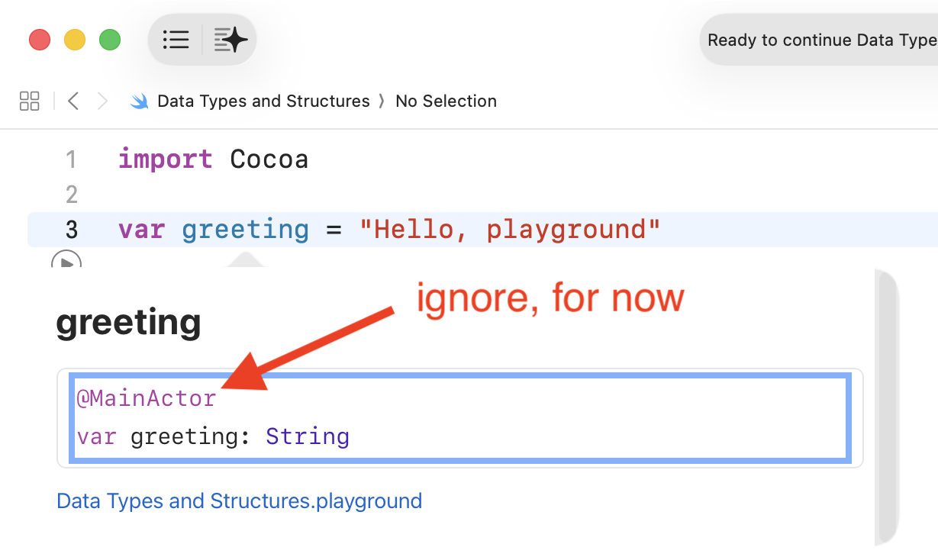Expand the No Selection jump bar item

coord(446,101)
